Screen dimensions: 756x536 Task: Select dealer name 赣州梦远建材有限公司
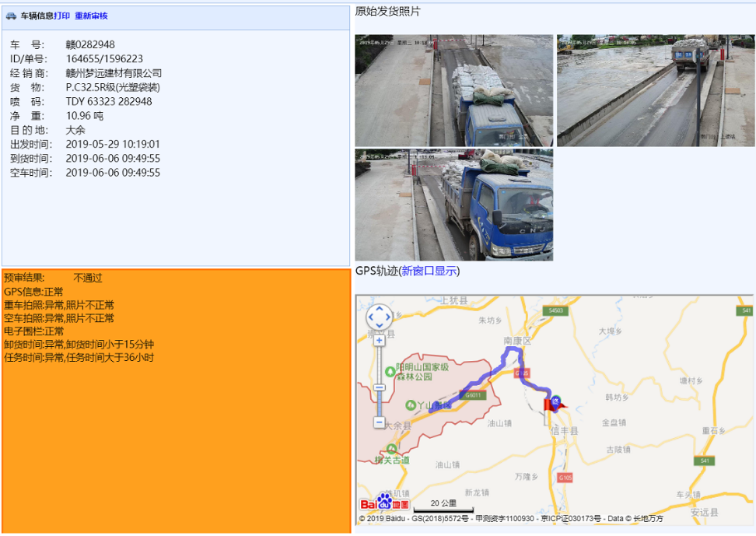click(x=114, y=73)
